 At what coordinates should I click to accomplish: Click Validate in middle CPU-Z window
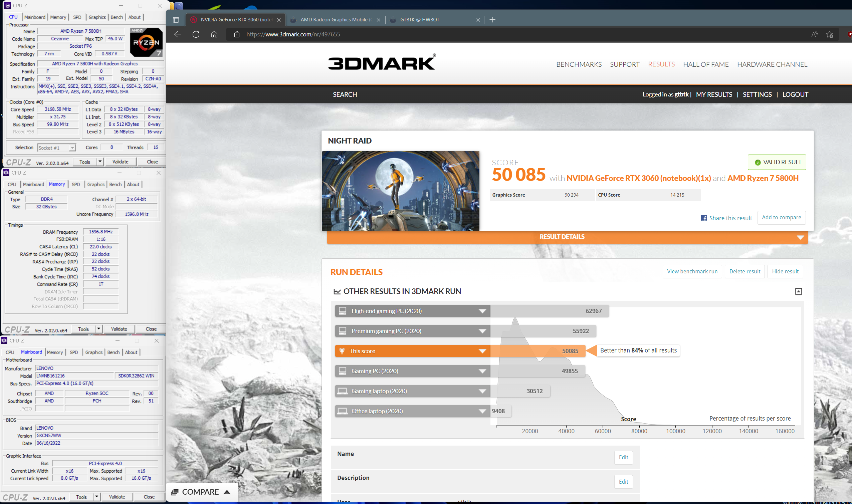[x=119, y=329]
